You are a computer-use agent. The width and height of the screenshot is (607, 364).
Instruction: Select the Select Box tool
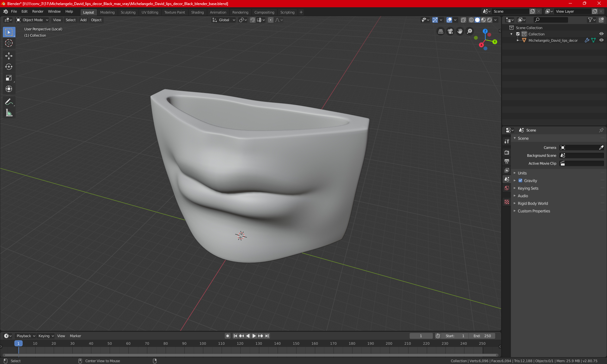click(9, 32)
